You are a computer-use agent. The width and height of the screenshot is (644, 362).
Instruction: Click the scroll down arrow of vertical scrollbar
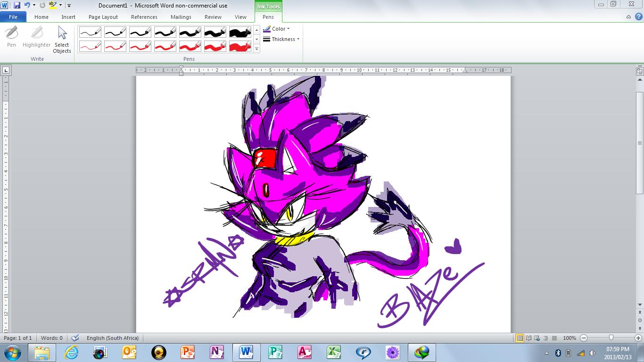pos(640,304)
